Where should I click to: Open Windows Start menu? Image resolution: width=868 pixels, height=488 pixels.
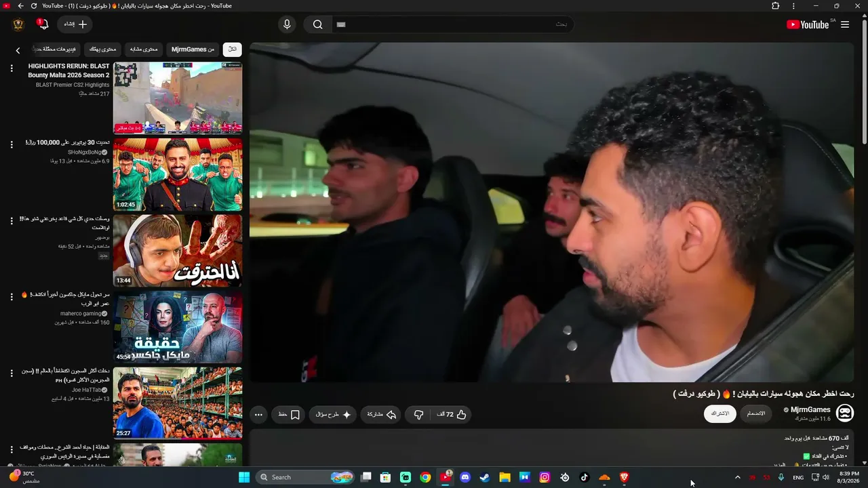(244, 477)
